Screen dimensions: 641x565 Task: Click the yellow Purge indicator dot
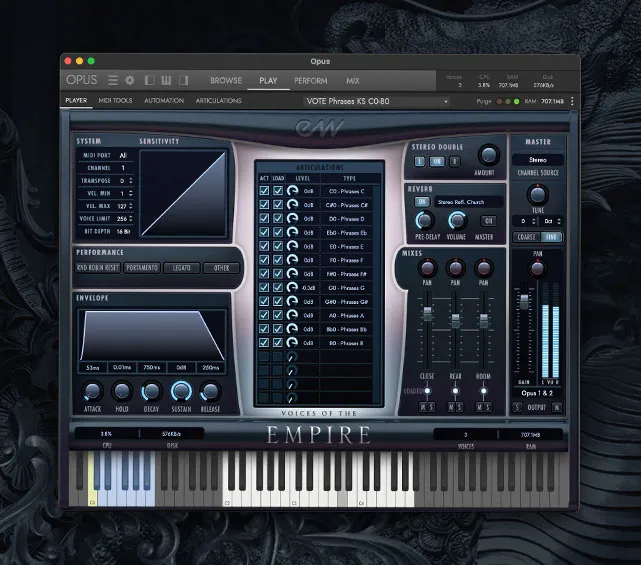[508, 101]
